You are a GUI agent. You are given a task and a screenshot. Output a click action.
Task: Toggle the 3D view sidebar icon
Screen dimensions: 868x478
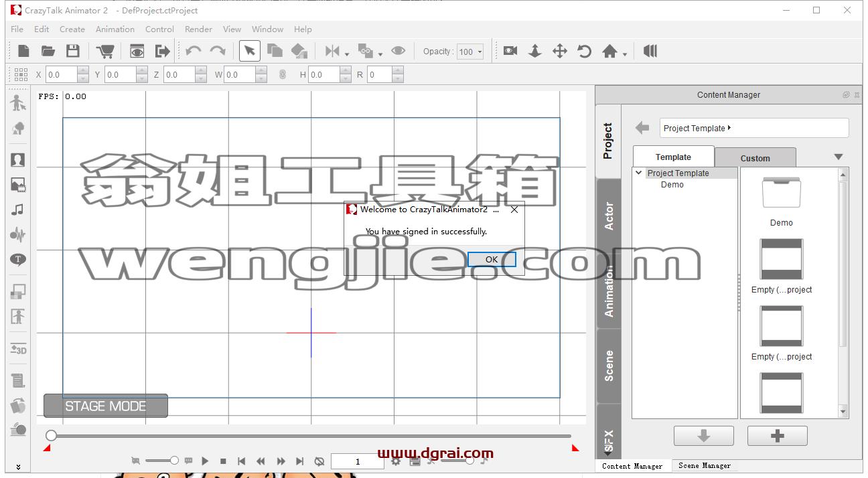(x=18, y=349)
